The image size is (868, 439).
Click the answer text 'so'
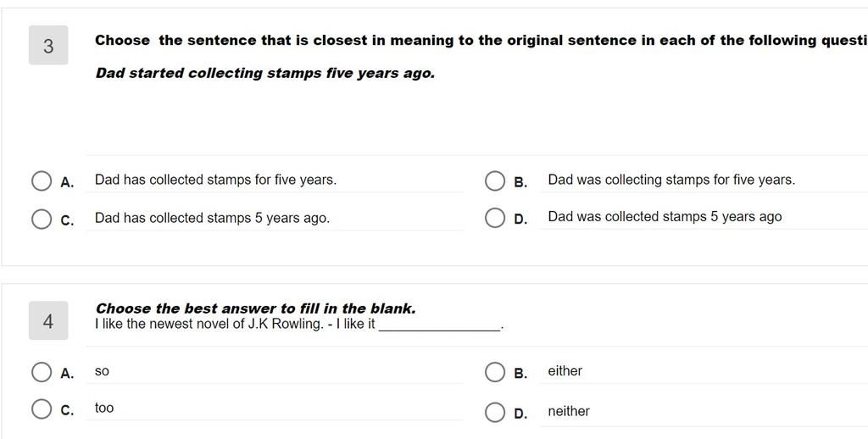[x=102, y=371]
